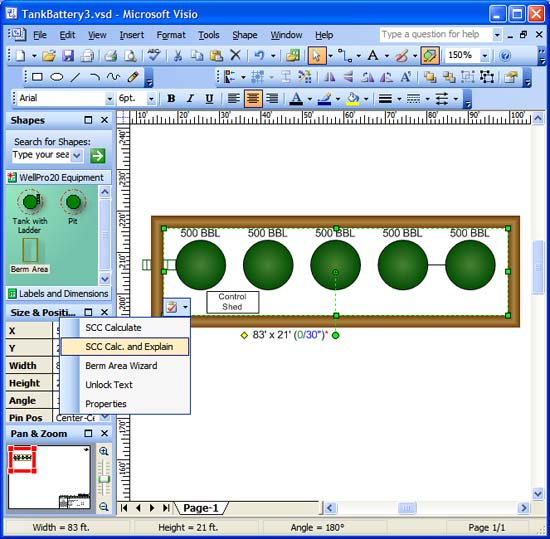Toggle Underline text formatting
Image resolution: width=550 pixels, height=539 pixels.
coord(209,99)
